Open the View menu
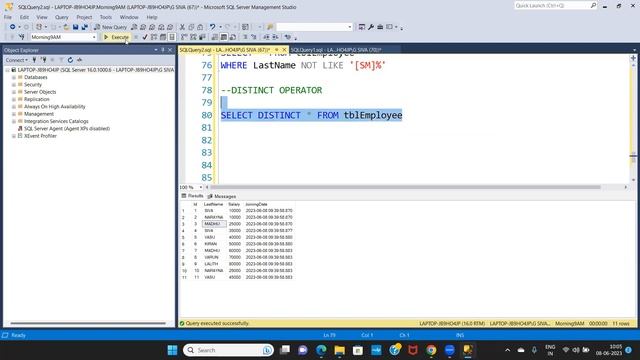This screenshot has height=360, width=640. point(42,17)
